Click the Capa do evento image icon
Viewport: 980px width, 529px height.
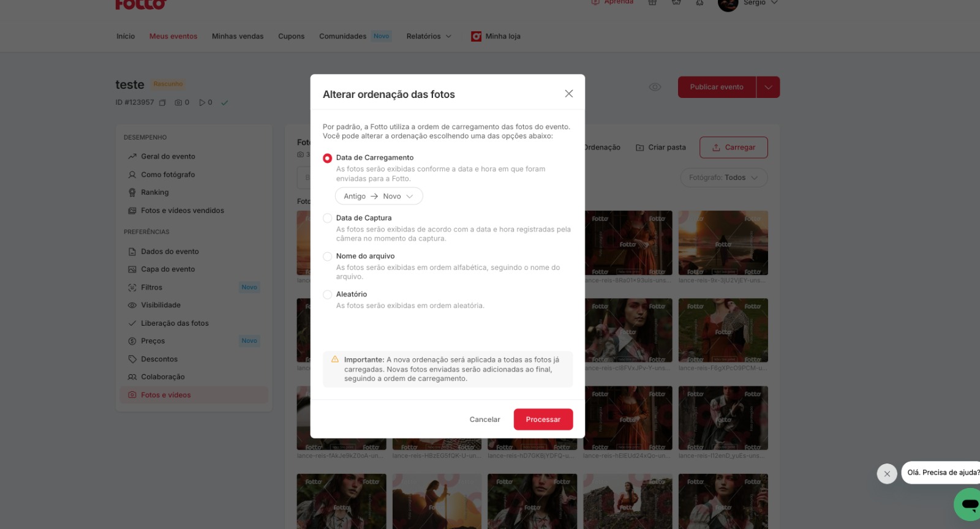point(132,269)
